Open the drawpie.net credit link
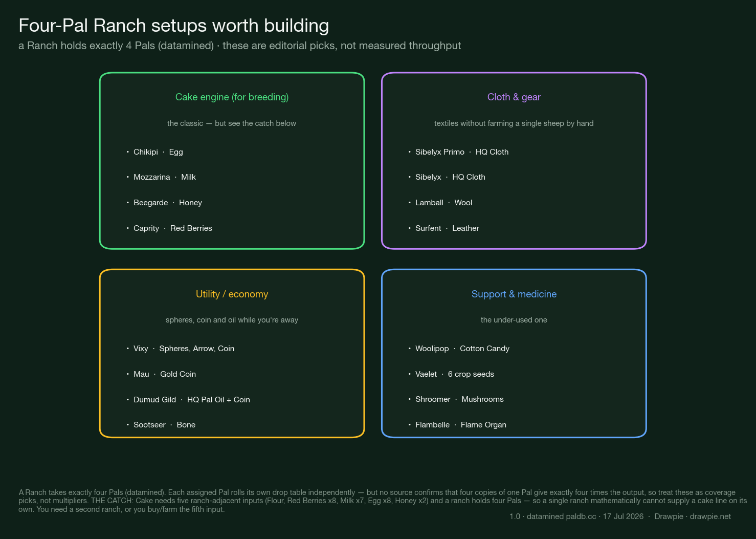 pos(710,516)
